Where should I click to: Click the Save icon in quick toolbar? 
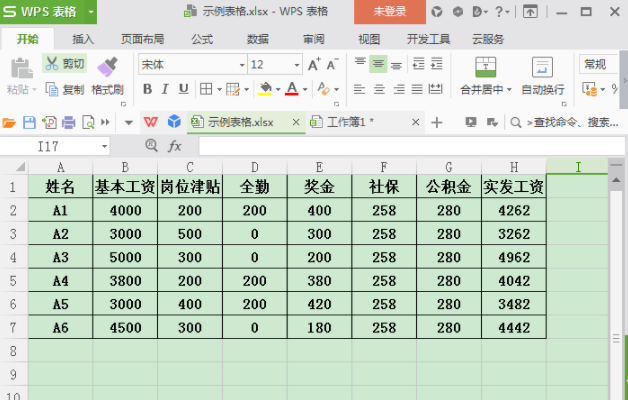(29, 122)
